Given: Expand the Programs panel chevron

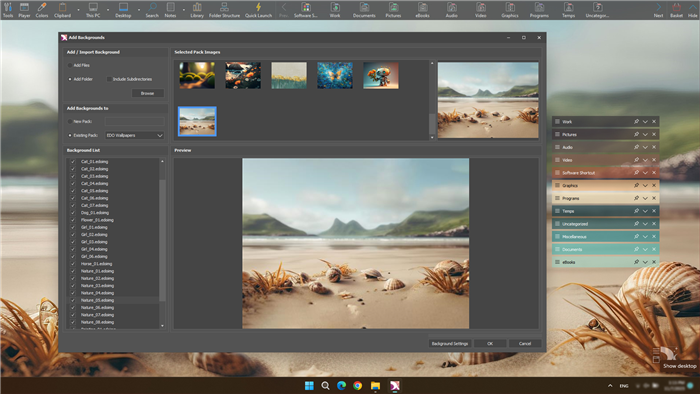Looking at the screenshot, I should tap(645, 198).
